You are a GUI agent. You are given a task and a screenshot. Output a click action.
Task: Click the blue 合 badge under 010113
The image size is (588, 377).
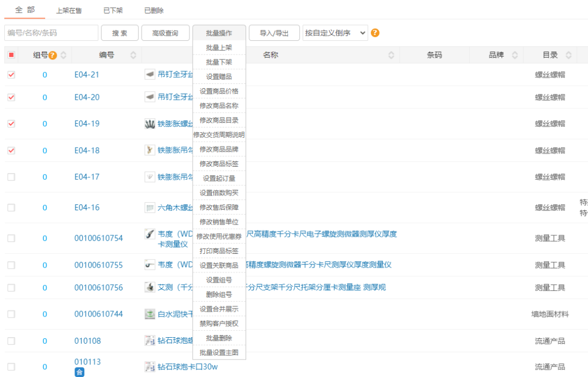[x=79, y=373]
